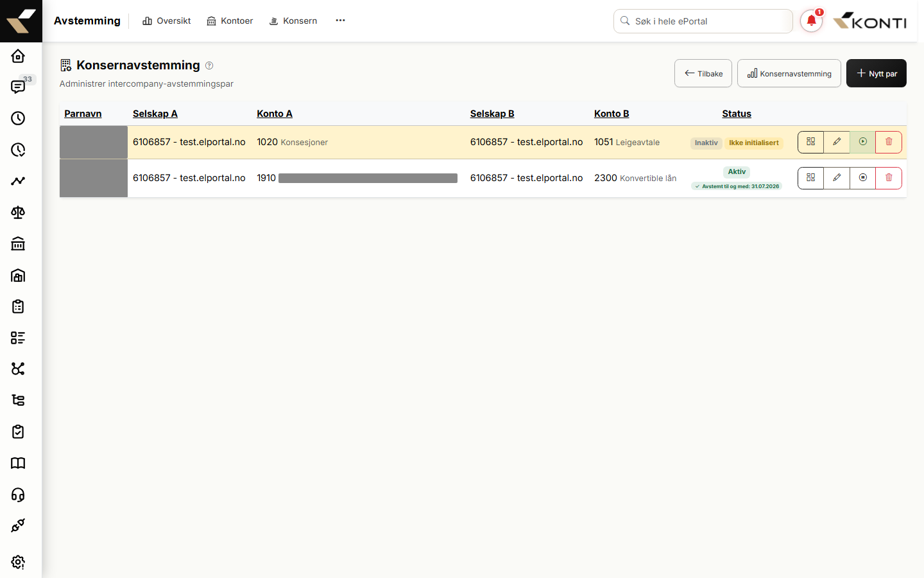Sort by the Parnavn column header
The width and height of the screenshot is (924, 578).
[83, 114]
